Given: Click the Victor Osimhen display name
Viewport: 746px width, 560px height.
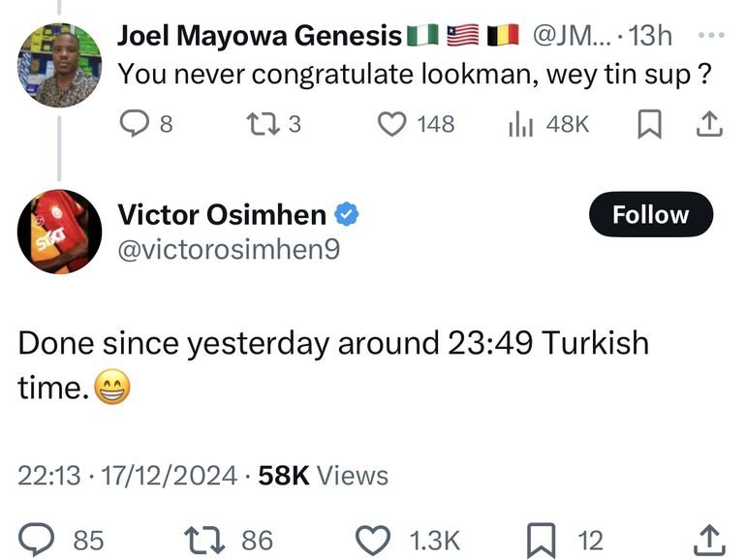Looking at the screenshot, I should tap(224, 215).
